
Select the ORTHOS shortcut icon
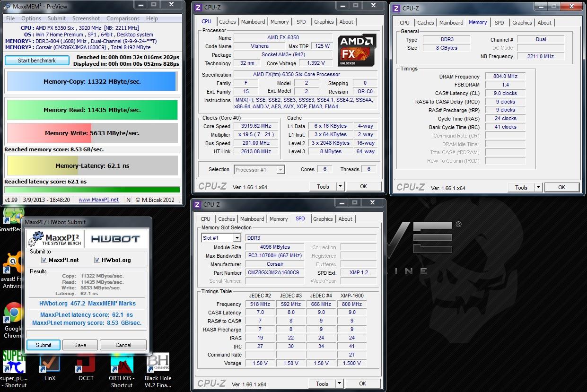point(122,370)
